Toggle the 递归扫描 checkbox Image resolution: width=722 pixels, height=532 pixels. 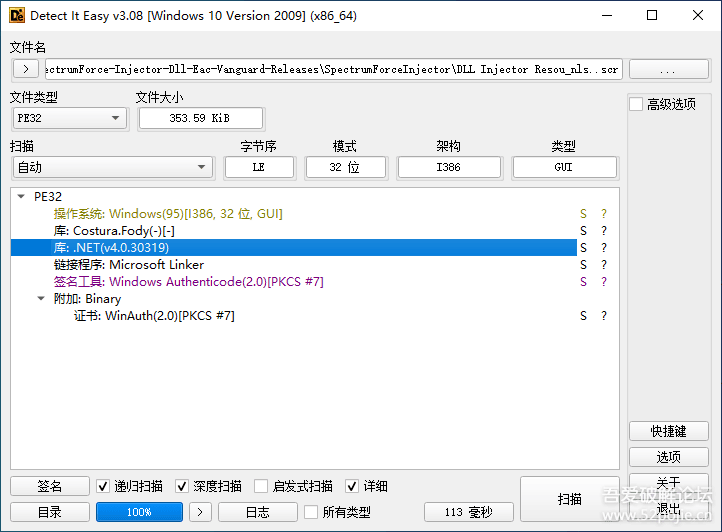[x=103, y=486]
